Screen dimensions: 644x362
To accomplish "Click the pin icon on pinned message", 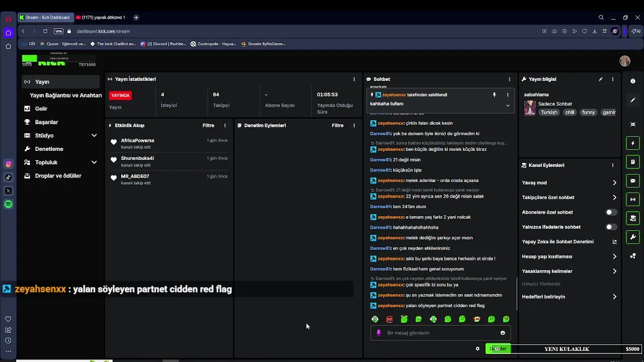I will point(494,95).
